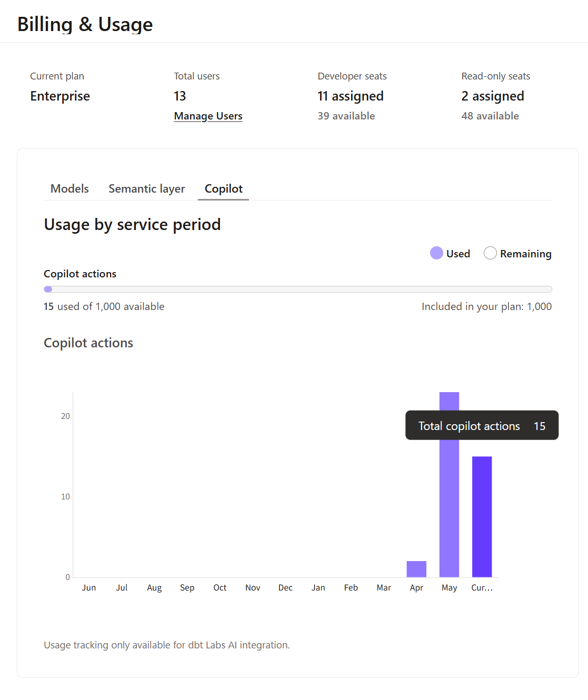Switch to the Semantic layer tab
Viewport: 588px width, 700px height.
pyautogui.click(x=147, y=188)
